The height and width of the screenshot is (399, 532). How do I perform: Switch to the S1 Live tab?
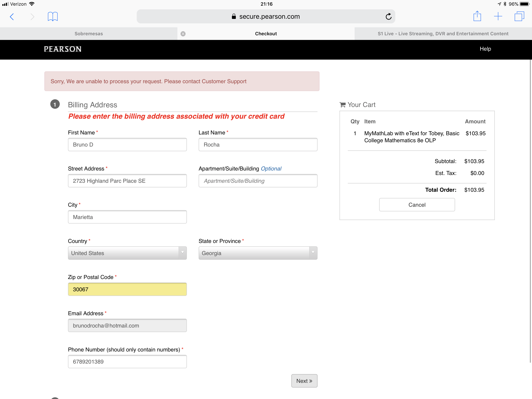pyautogui.click(x=443, y=34)
